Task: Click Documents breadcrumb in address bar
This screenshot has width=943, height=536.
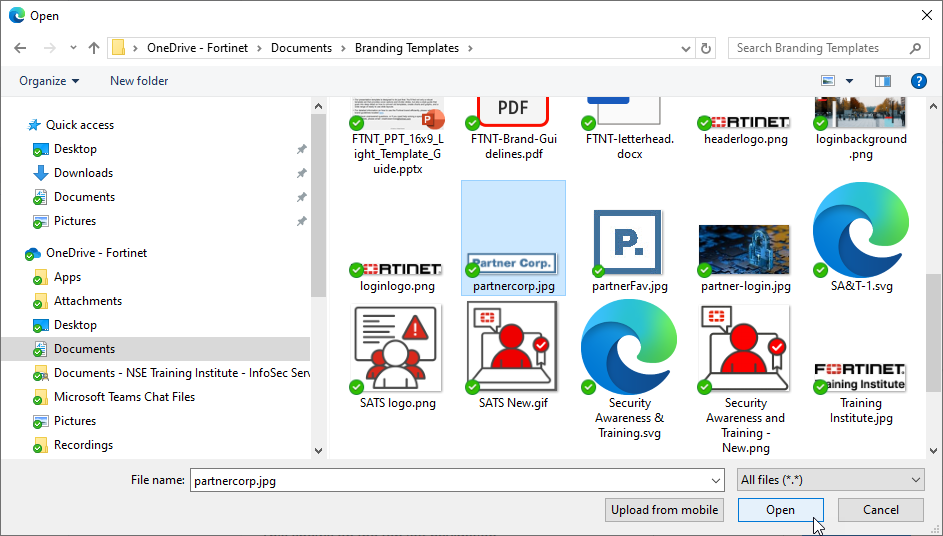Action: coord(301,48)
